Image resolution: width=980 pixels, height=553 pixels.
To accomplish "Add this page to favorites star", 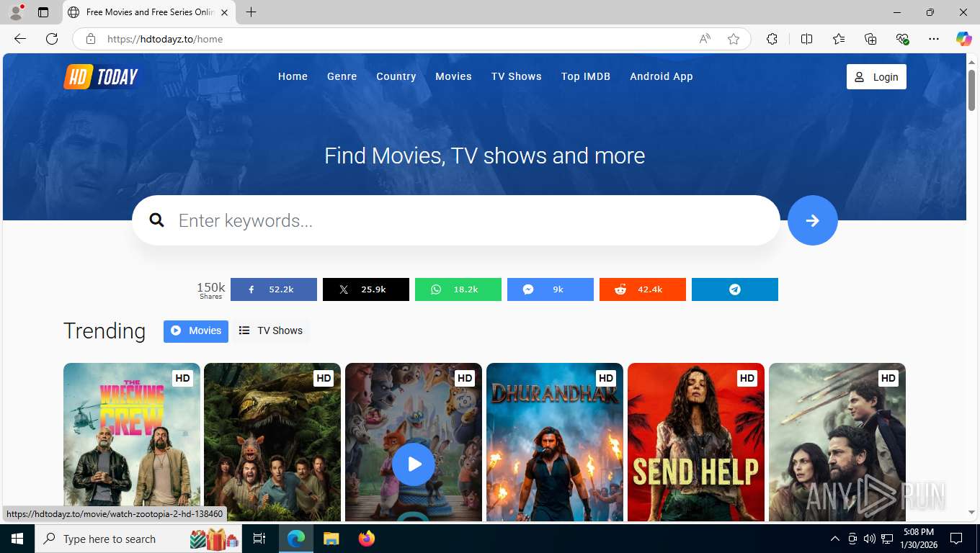I will pos(734,39).
